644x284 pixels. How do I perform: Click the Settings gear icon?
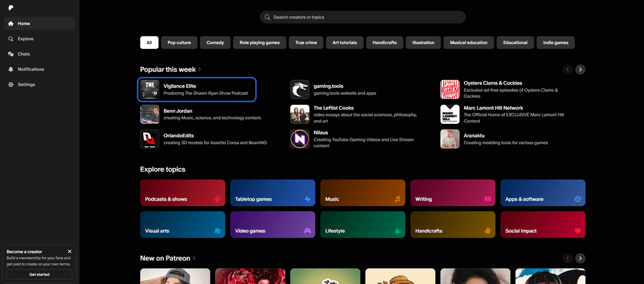[x=11, y=85]
